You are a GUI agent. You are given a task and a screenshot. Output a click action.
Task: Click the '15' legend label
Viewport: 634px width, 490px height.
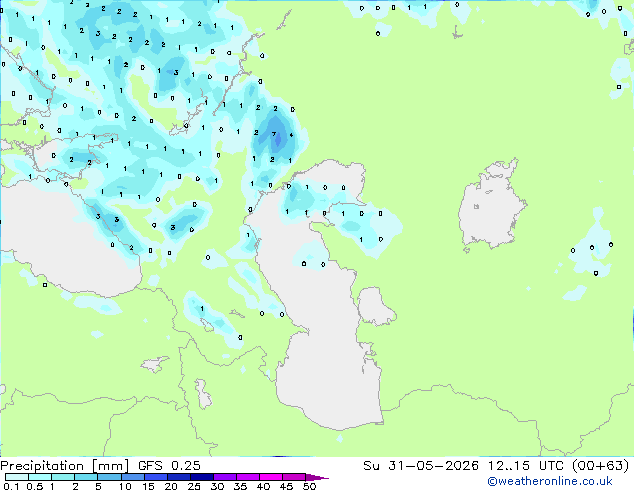(x=148, y=486)
